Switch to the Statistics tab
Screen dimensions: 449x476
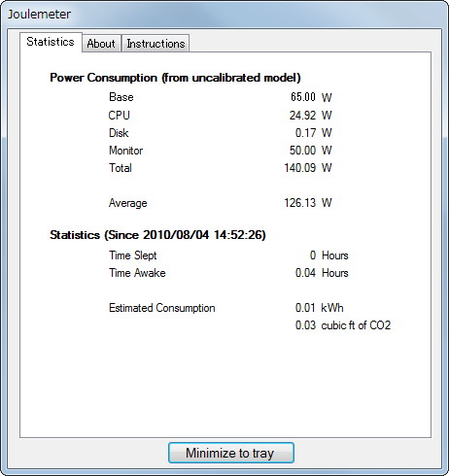pyautogui.click(x=51, y=42)
